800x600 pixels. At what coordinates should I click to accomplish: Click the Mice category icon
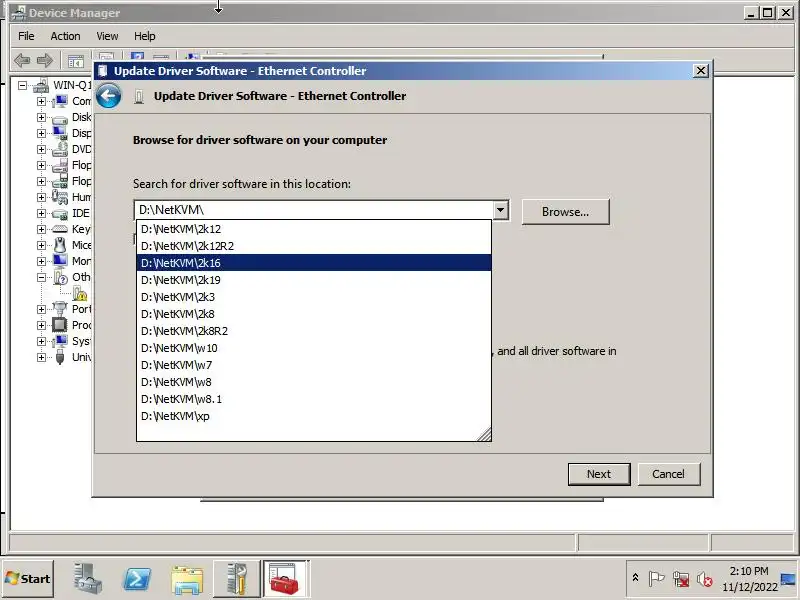click(x=60, y=245)
